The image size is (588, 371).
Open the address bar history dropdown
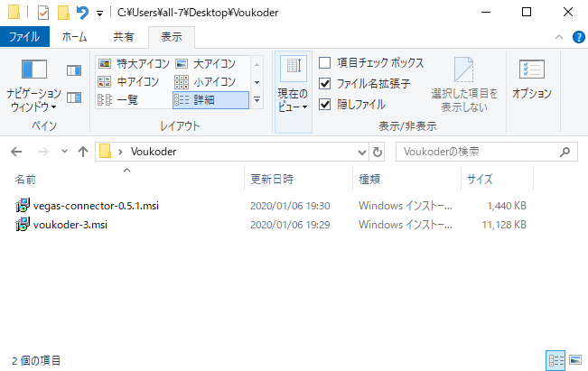pyautogui.click(x=362, y=152)
